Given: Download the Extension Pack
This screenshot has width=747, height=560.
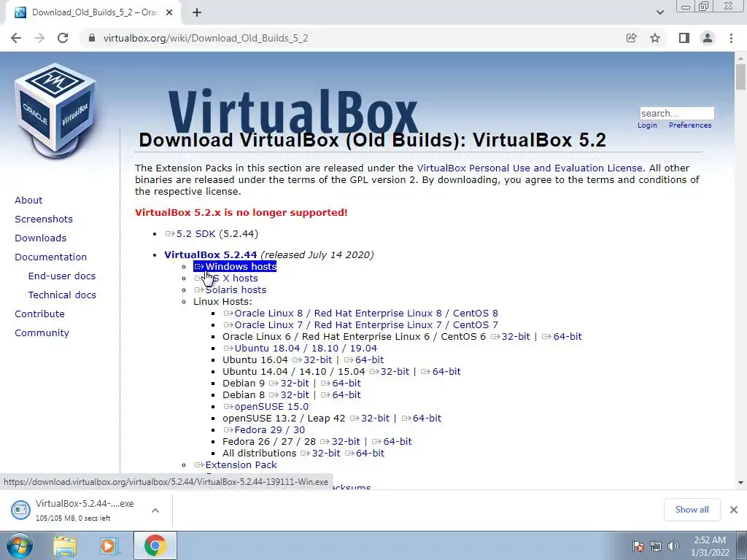Looking at the screenshot, I should point(236,464).
